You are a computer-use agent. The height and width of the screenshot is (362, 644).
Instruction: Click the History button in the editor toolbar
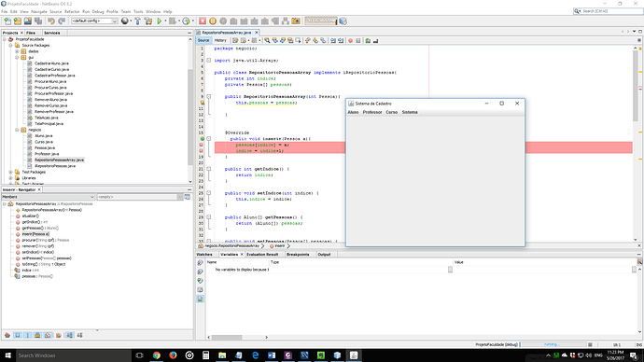220,40
